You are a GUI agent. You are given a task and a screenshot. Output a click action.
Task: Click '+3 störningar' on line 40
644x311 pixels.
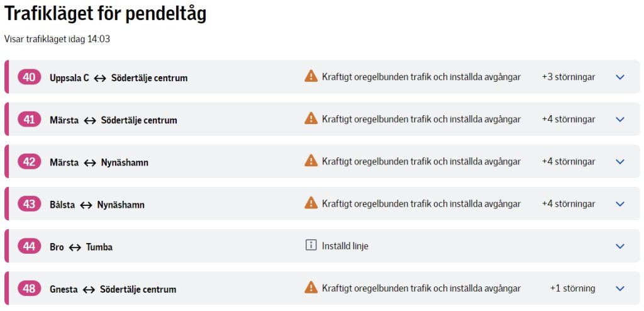click(x=568, y=77)
